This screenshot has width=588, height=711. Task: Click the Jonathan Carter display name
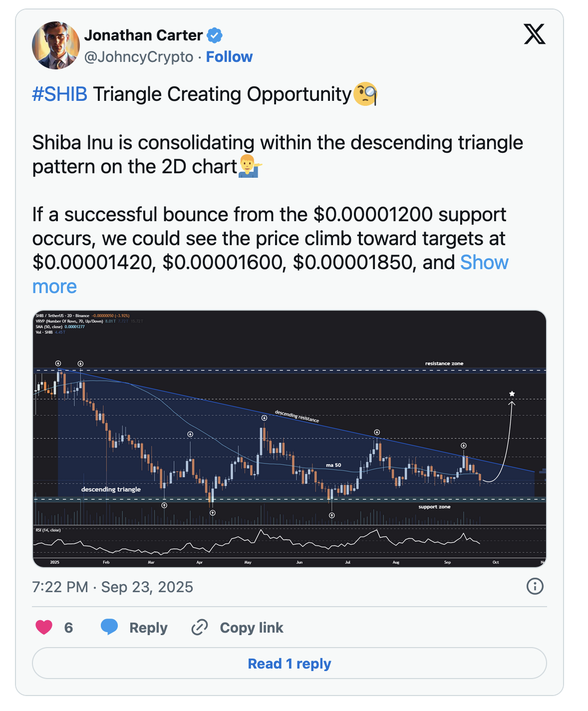(143, 35)
